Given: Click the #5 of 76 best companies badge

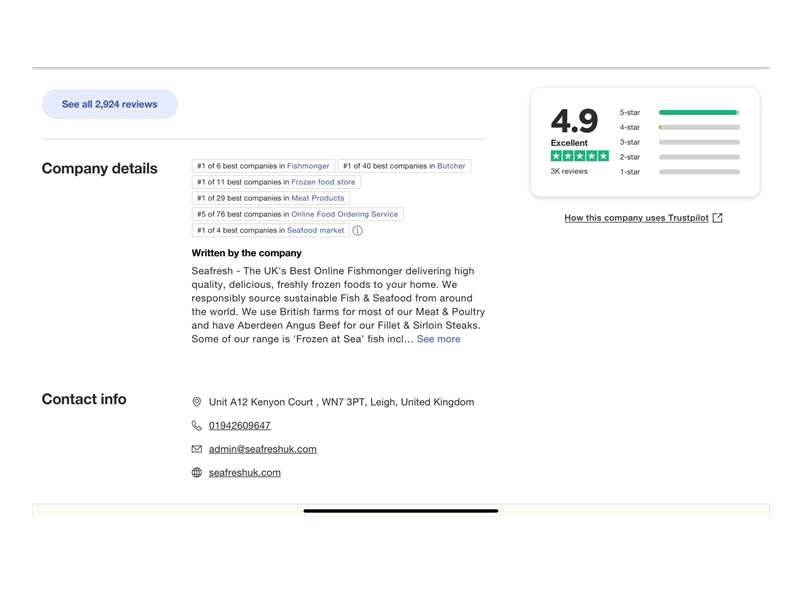Looking at the screenshot, I should [297, 214].
